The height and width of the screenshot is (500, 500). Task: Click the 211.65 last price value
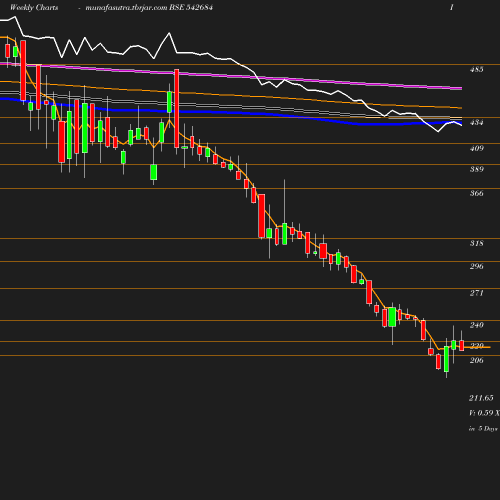481,398
